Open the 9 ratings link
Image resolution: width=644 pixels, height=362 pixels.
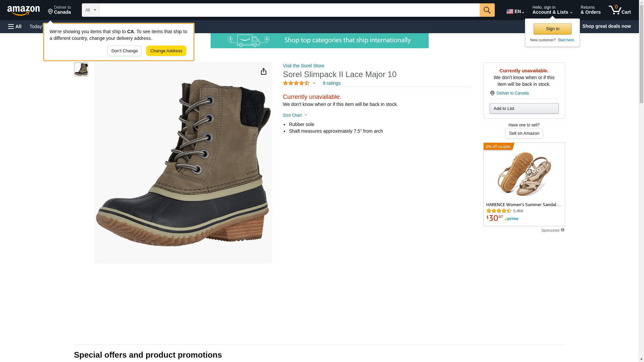point(331,83)
